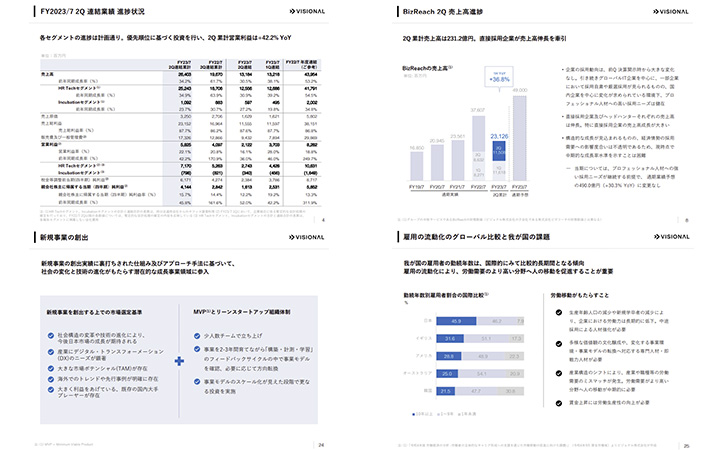Click the slide title FY2023/7 2Q 連結業績 進捗状況
The height and width of the screenshot is (450, 720).
(x=92, y=11)
